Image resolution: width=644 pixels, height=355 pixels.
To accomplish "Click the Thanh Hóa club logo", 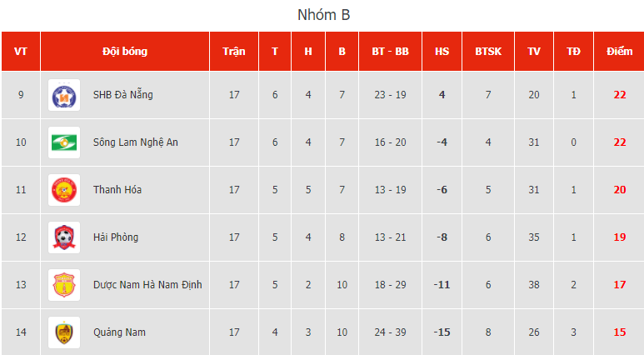I will point(64,190).
